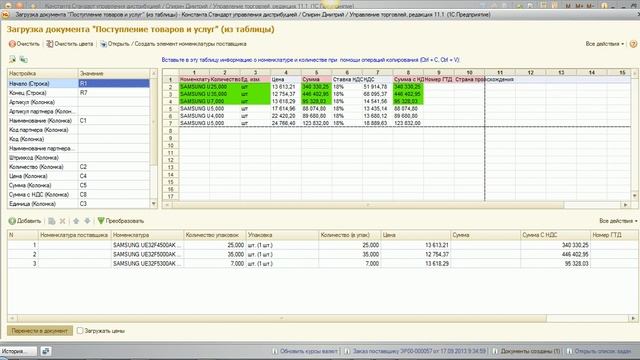The width and height of the screenshot is (640, 360).
Task: Click the История button
Action: 18,351
